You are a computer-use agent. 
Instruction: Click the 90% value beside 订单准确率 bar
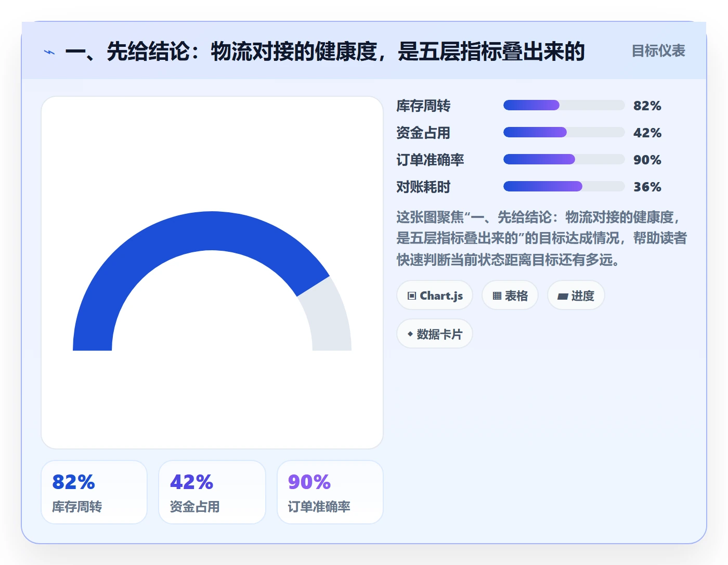(x=647, y=160)
